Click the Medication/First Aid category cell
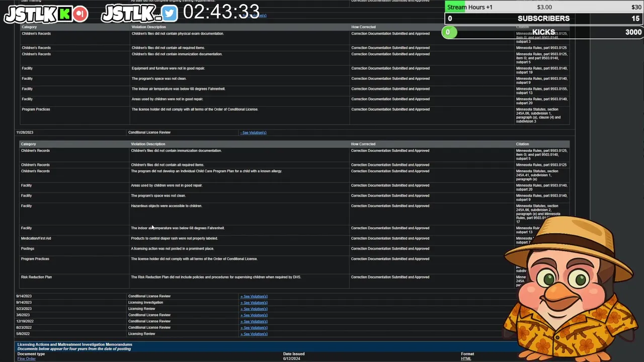This screenshot has height=362, width=644. [x=36, y=238]
